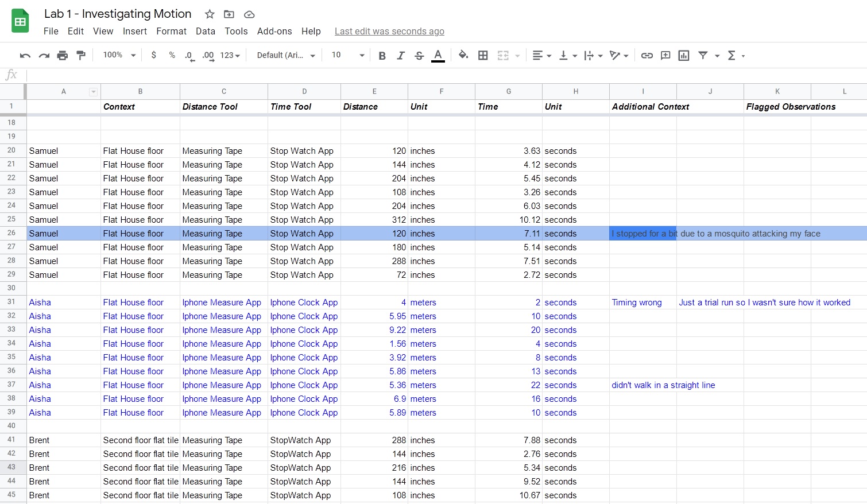Open the Help menu
This screenshot has height=504, width=867.
point(311,32)
